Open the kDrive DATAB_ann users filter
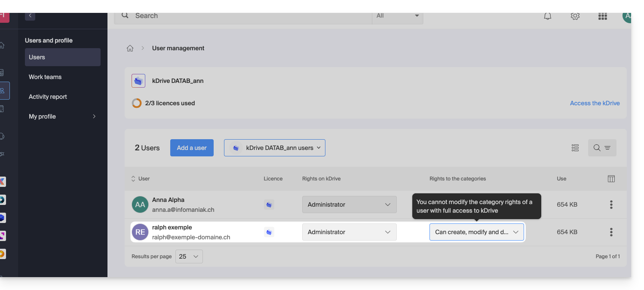 tap(274, 148)
